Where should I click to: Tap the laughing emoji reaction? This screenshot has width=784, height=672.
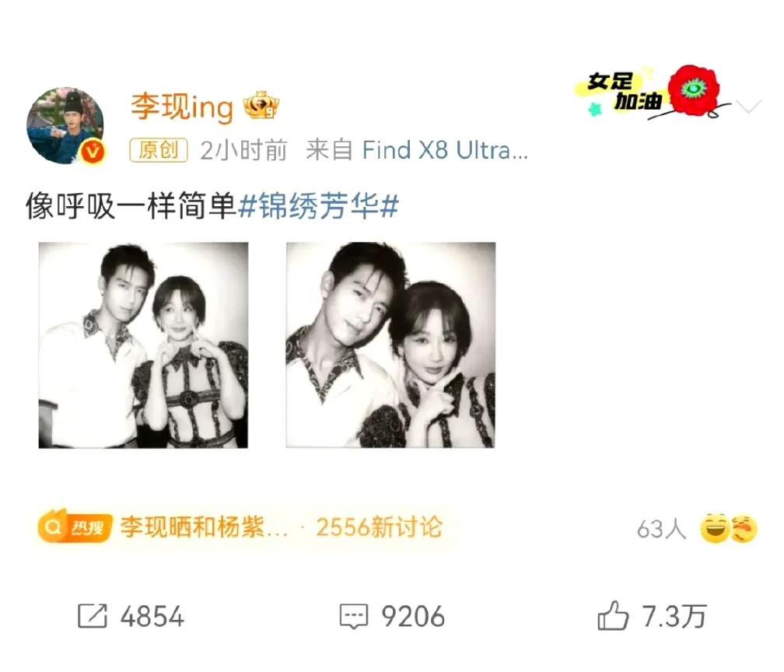715,529
